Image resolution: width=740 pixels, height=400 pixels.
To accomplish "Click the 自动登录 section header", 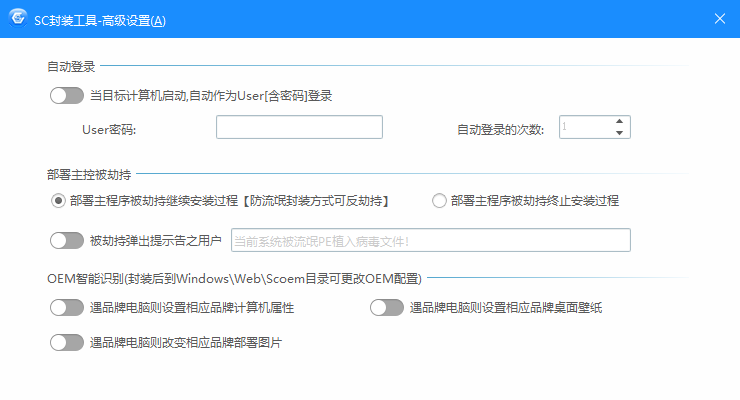I will pyautogui.click(x=71, y=67).
